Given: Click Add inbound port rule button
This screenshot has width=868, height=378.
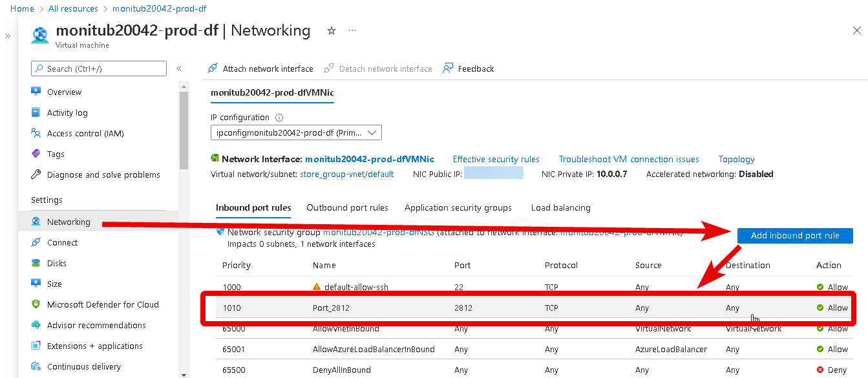Looking at the screenshot, I should tap(795, 236).
